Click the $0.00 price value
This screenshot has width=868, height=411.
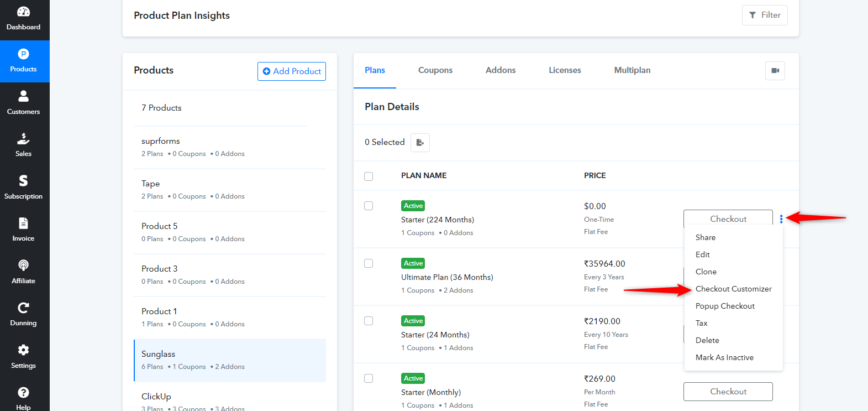(595, 206)
